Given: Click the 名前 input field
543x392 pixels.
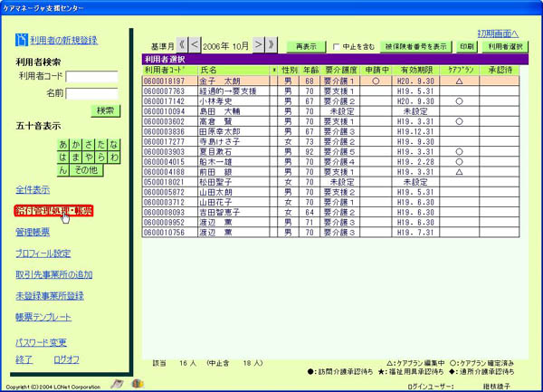Looking at the screenshot, I should point(91,93).
